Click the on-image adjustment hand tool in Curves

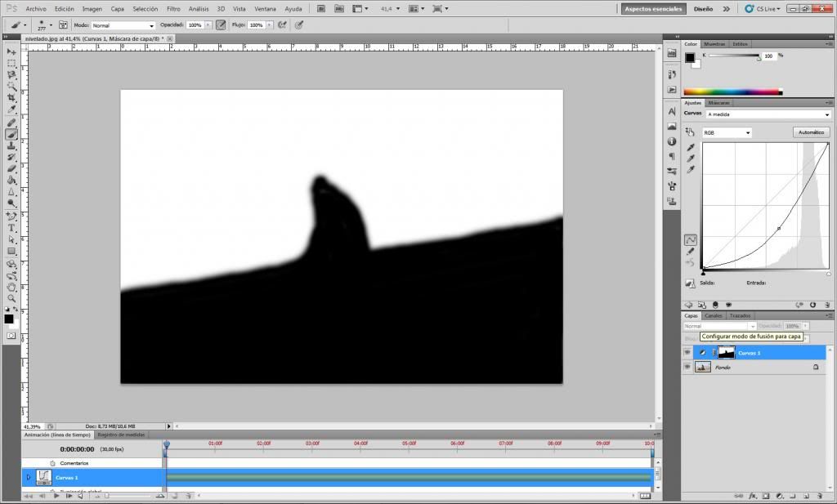tap(690, 132)
